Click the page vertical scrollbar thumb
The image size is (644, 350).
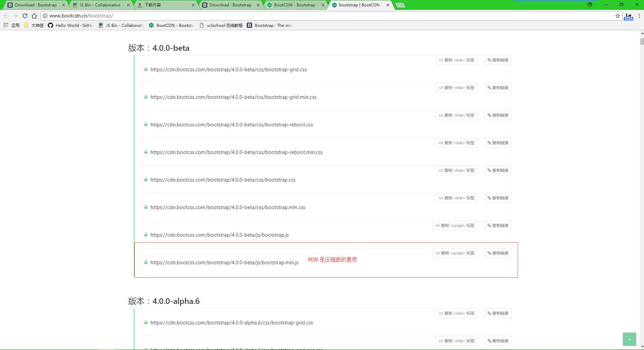click(x=642, y=41)
